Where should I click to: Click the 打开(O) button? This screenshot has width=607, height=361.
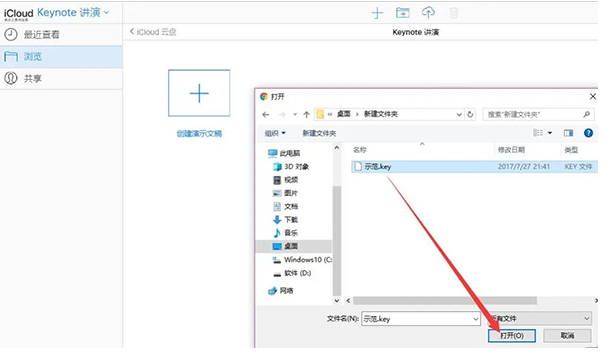click(512, 335)
